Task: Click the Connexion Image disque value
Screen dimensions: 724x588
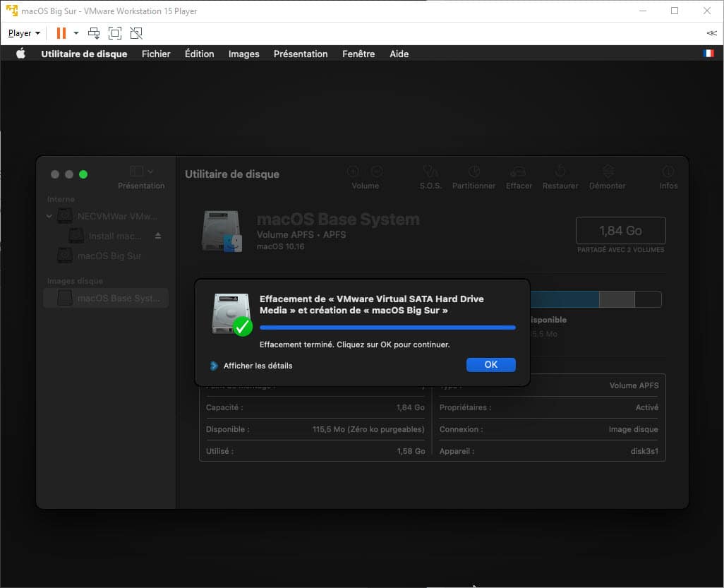Action: tap(634, 429)
